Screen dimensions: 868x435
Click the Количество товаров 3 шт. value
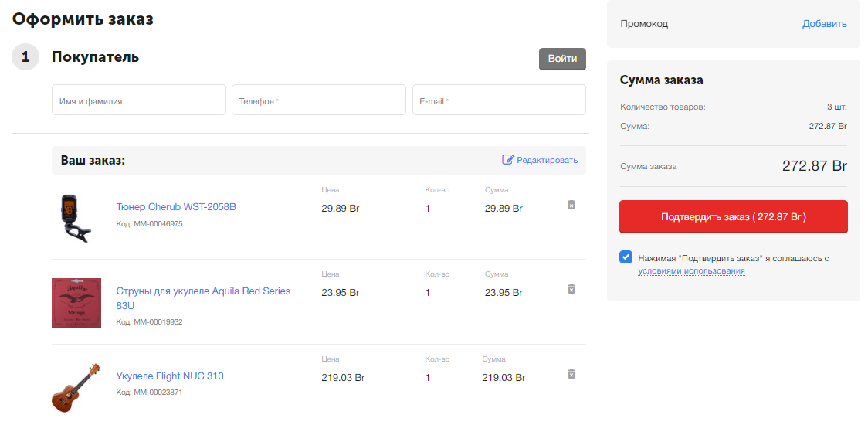point(836,107)
